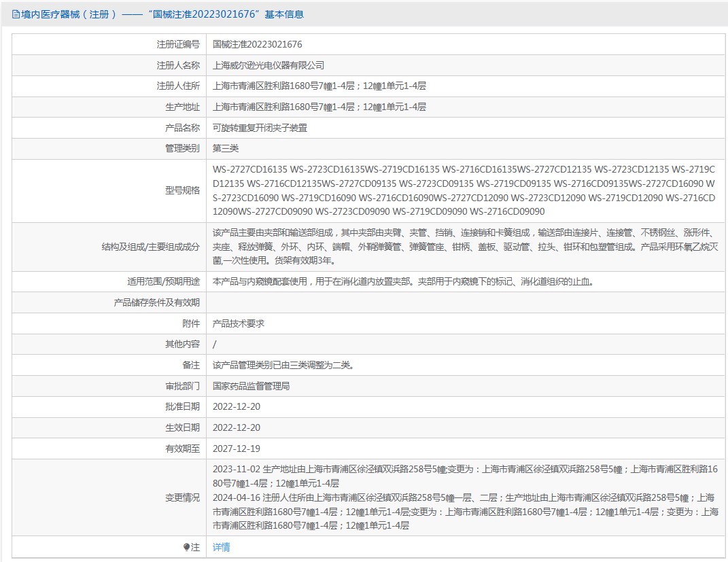
Task: Click the 结构及组成/主要组成成分 label
Action: (x=150, y=247)
